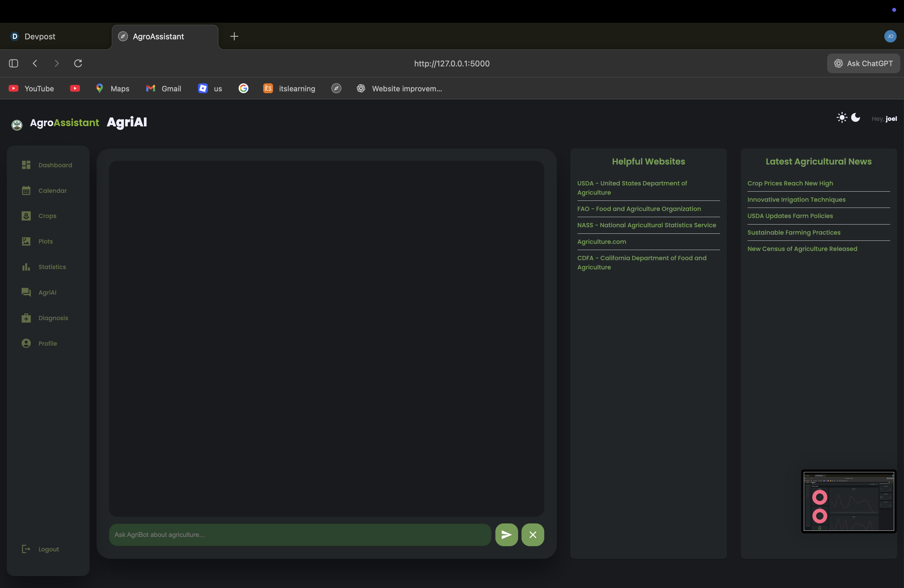904x588 pixels.
Task: Log out using the Logout icon
Action: click(x=26, y=549)
